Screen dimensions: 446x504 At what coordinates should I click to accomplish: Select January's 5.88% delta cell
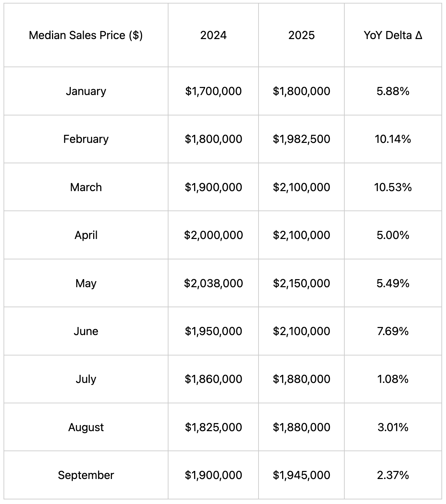pos(393,91)
